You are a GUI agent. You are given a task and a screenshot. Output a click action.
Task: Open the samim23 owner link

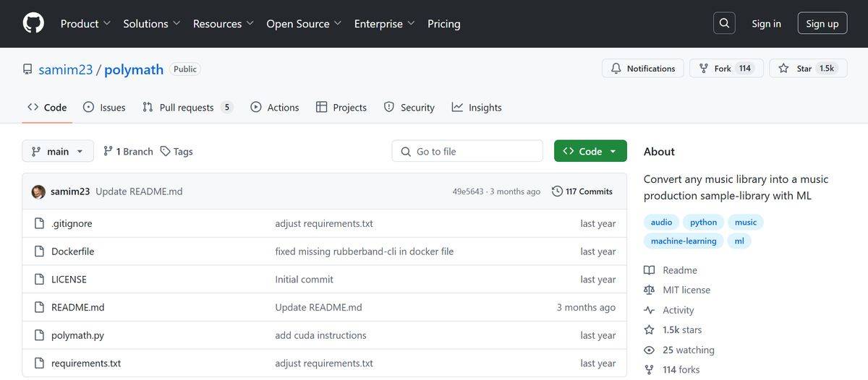tap(66, 69)
